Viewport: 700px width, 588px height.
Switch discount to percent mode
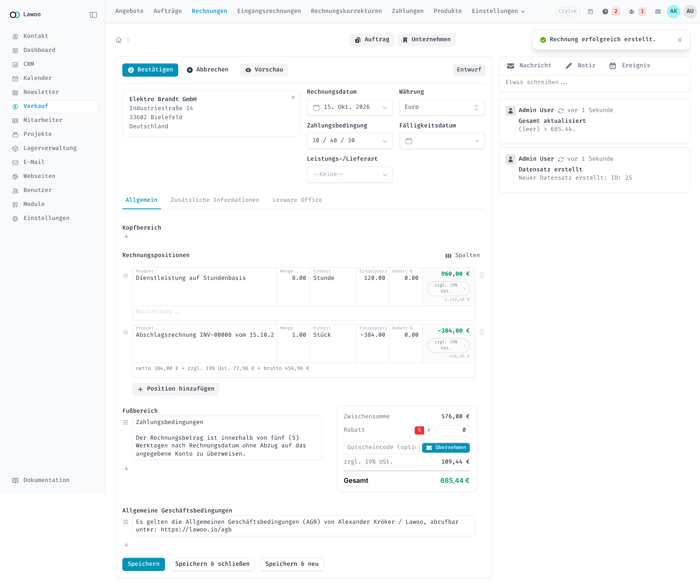pos(419,430)
